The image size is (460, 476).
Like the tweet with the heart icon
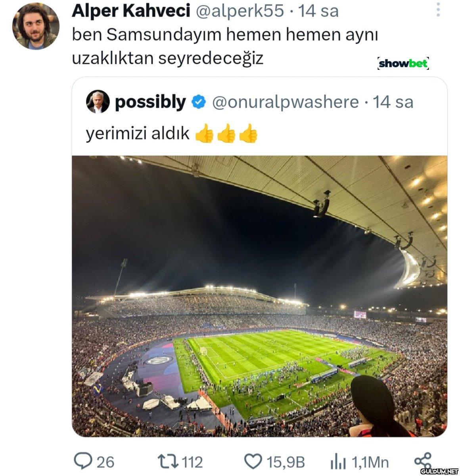pos(253,461)
